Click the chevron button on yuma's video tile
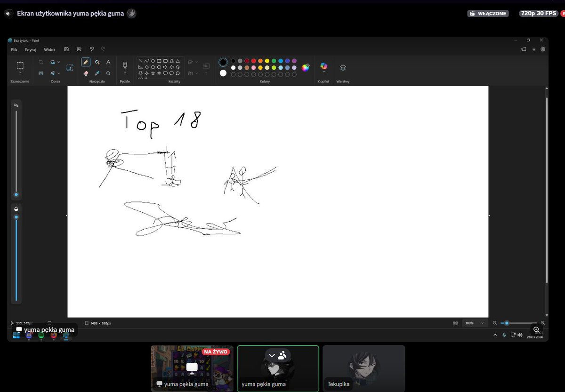The image size is (565, 392). [272, 355]
